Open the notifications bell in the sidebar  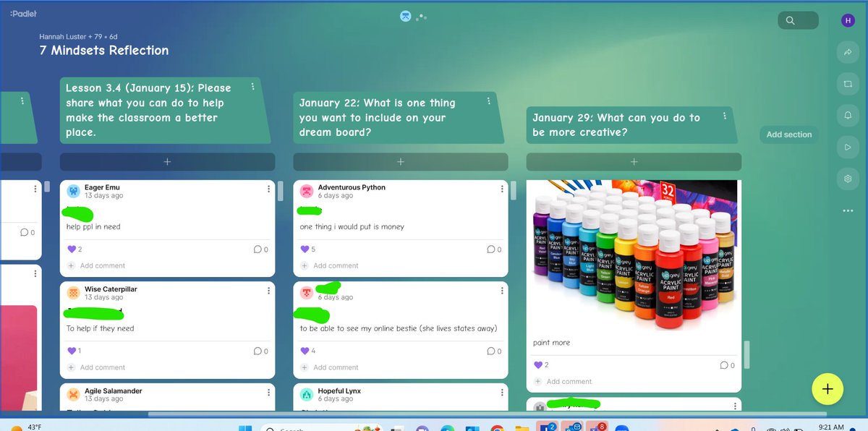click(x=848, y=116)
